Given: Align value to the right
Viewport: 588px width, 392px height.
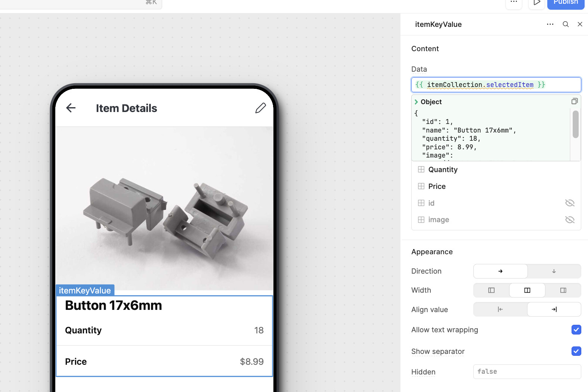Looking at the screenshot, I should tap(554, 309).
